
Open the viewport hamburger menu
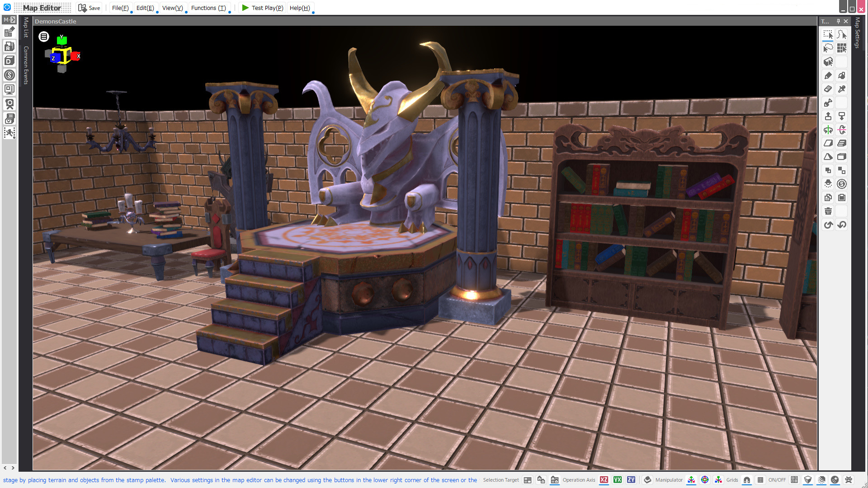click(x=43, y=37)
